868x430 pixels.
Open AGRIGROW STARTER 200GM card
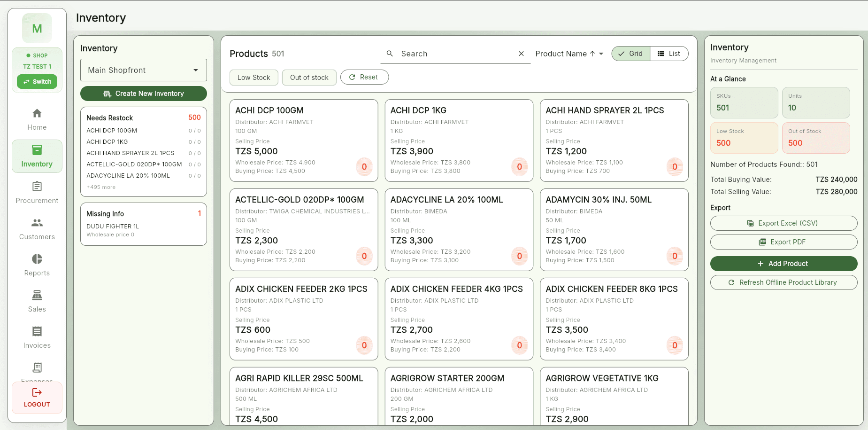459,396
